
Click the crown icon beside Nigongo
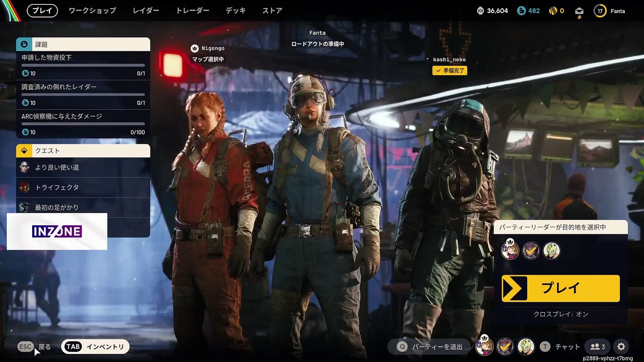[x=195, y=48]
